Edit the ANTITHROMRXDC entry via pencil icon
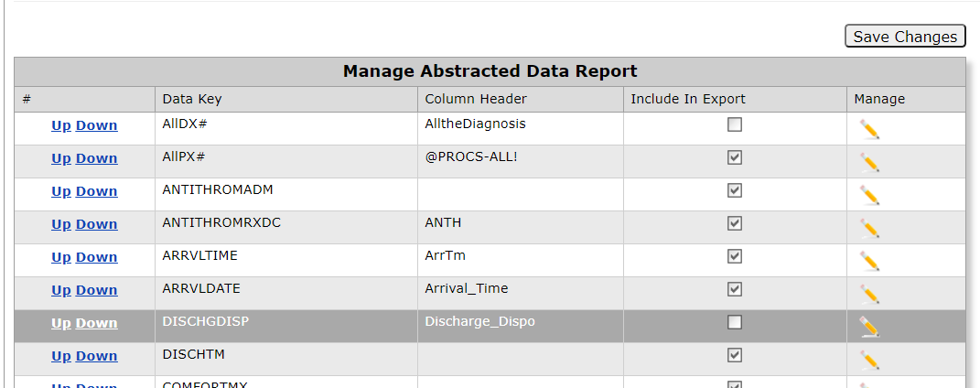This screenshot has width=980, height=388. point(869,229)
